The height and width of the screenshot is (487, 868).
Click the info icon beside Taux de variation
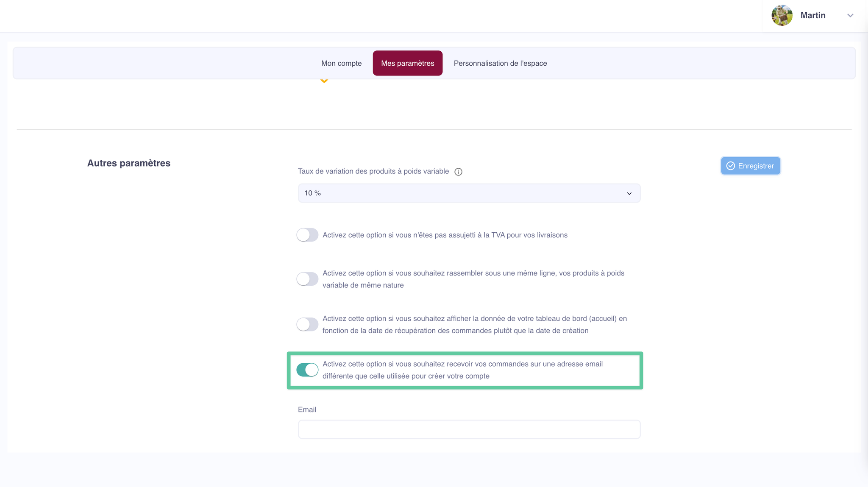click(x=458, y=172)
